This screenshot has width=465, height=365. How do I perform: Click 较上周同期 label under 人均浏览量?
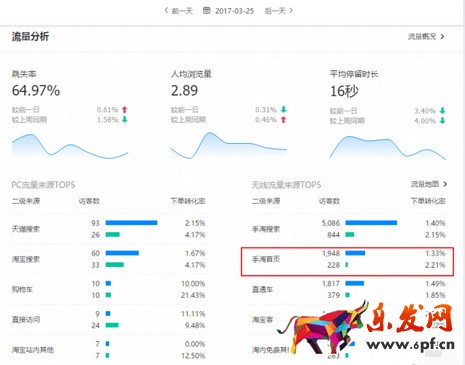(x=188, y=119)
